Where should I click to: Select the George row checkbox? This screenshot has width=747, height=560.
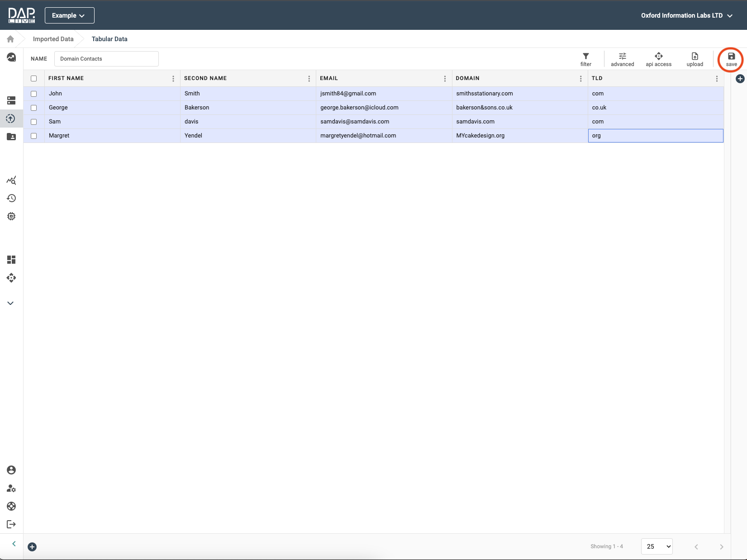tap(34, 108)
